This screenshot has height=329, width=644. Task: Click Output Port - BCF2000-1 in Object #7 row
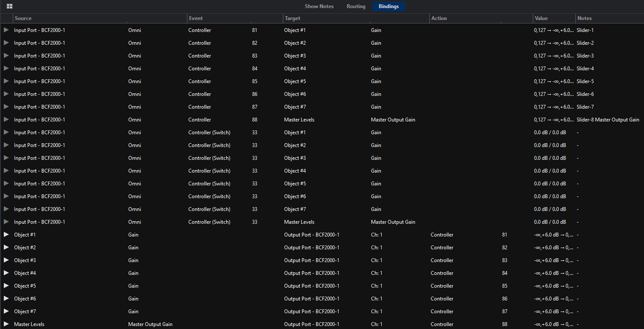point(312,312)
